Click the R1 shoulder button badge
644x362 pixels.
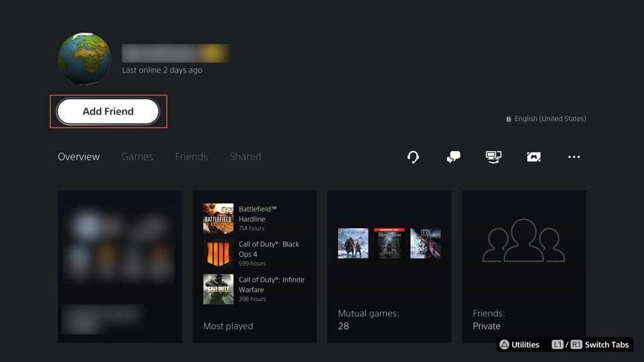(x=576, y=344)
